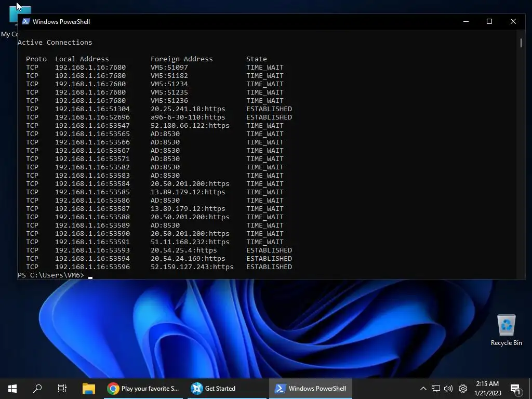Click local address 192.168.1.16:53567
The height and width of the screenshot is (399, 532).
tap(92, 150)
